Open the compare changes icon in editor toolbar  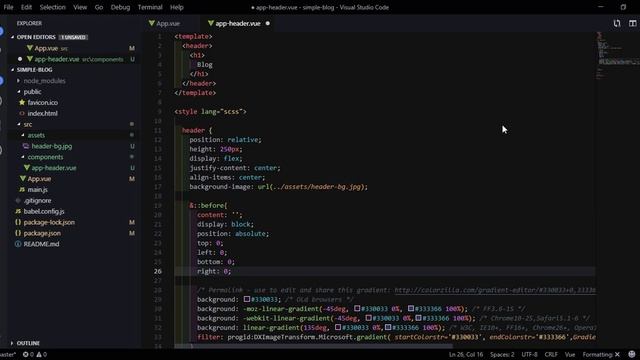tap(617, 24)
